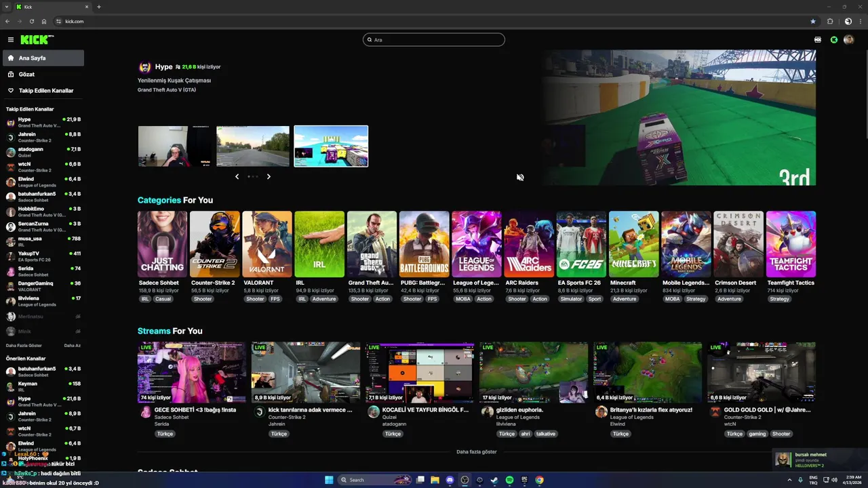Open the Chrome three-dot menu

pos(861,21)
